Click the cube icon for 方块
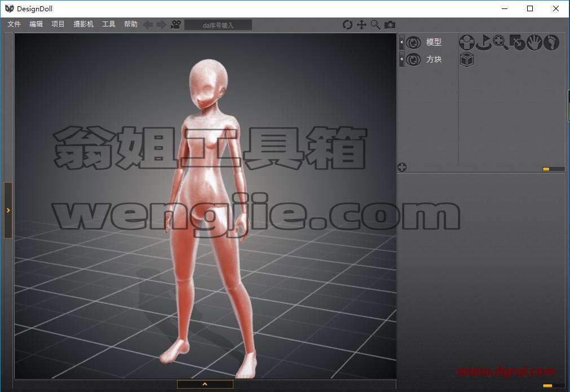This screenshot has width=570, height=392. tap(467, 60)
